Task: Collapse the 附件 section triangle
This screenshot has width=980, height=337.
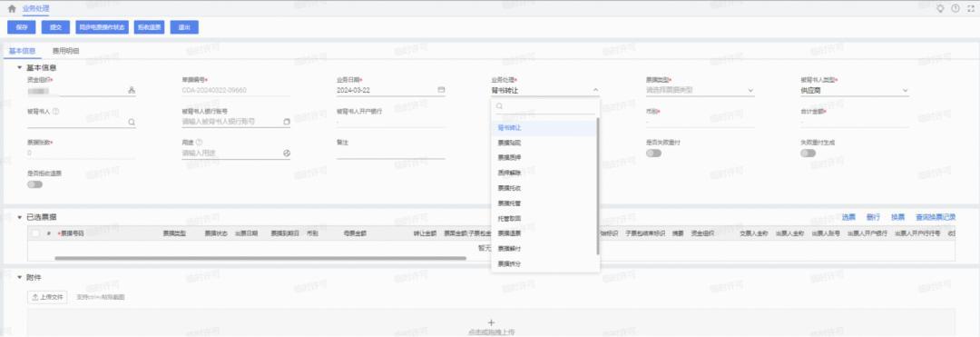Action: [19, 277]
